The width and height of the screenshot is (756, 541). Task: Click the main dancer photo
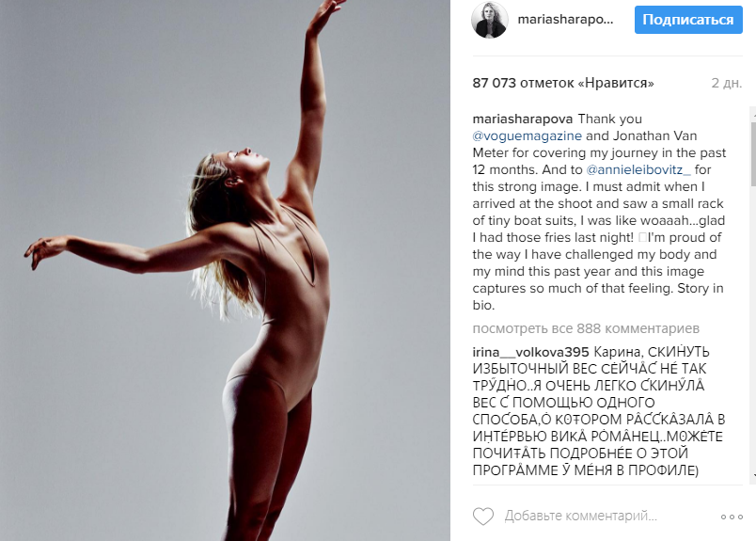[225, 270]
